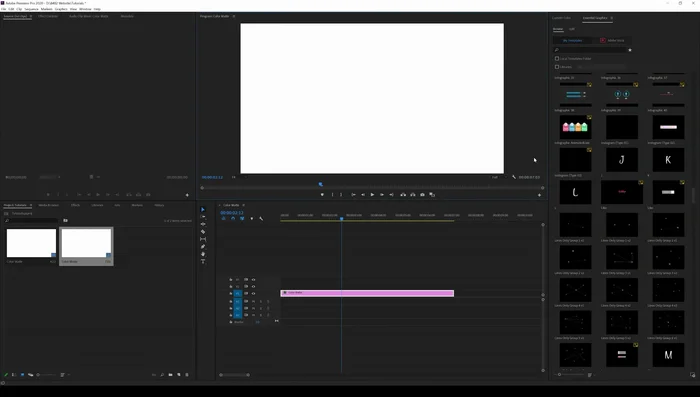Open the Color Matte timeline panel menu
The height and width of the screenshot is (397, 700).
click(243, 205)
